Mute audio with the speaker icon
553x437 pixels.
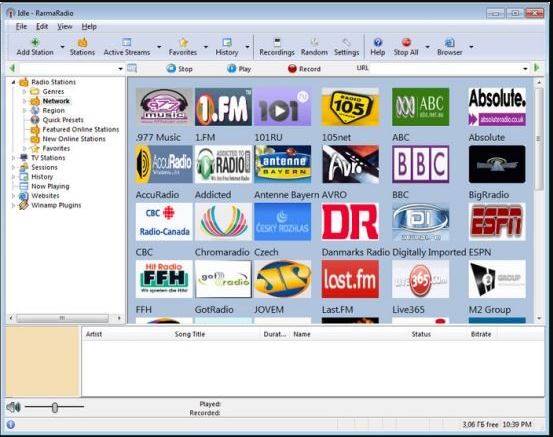[13, 407]
